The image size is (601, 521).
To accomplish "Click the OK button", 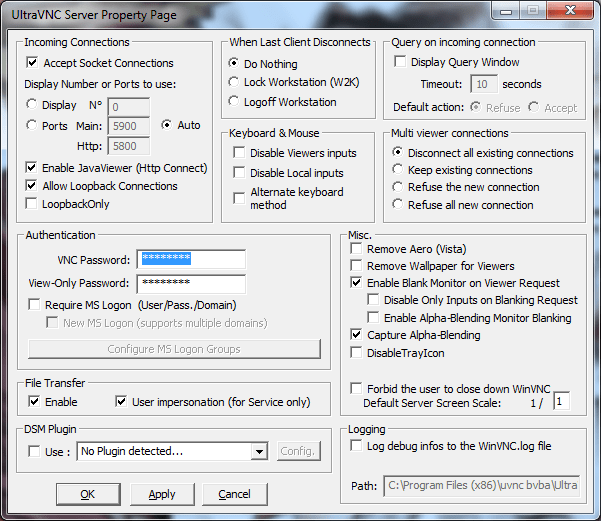I will coord(88,494).
